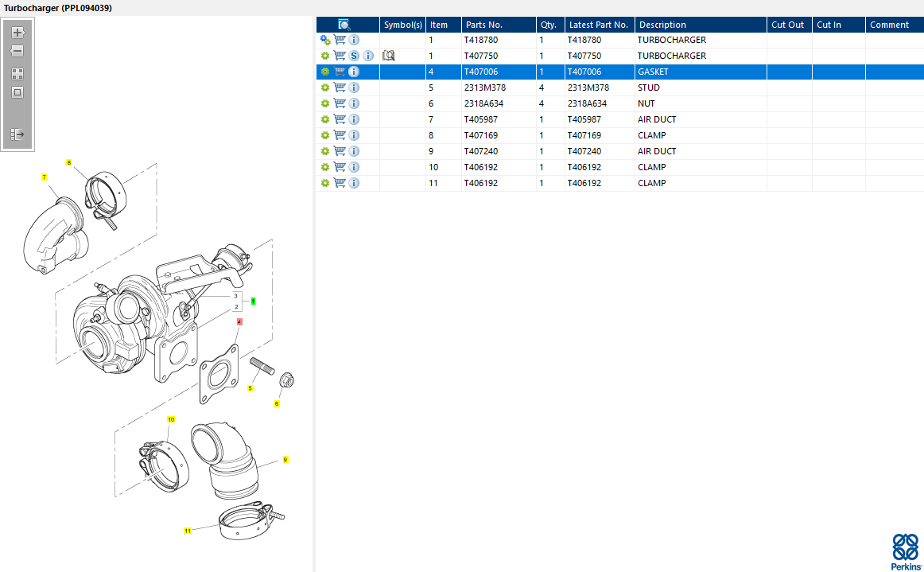The image size is (924, 572).
Task: Open the magnifier symbol icon for T407750
Action: pos(388,56)
